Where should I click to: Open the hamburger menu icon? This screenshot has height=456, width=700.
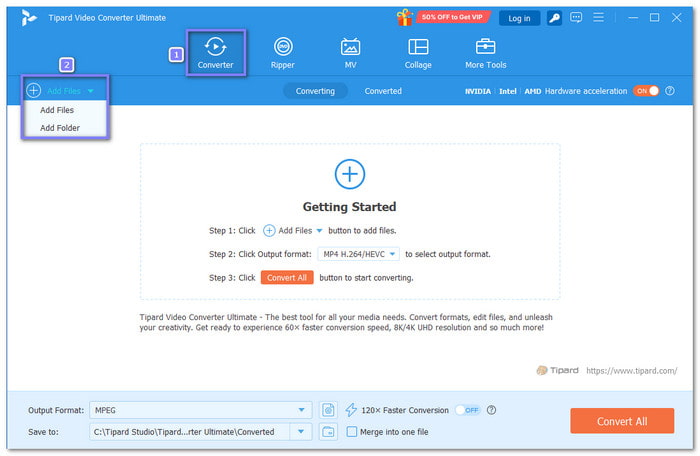coord(601,18)
